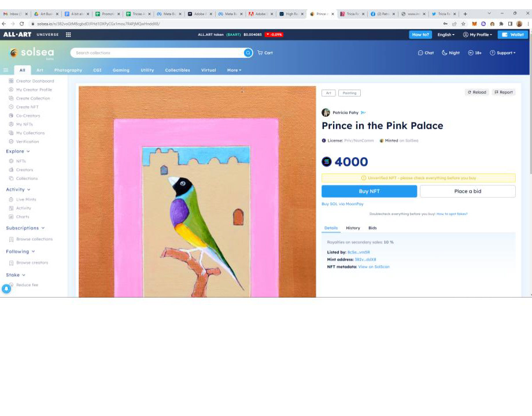This screenshot has height=416, width=532.
Task: Collapse the Activity section
Action: click(19, 190)
